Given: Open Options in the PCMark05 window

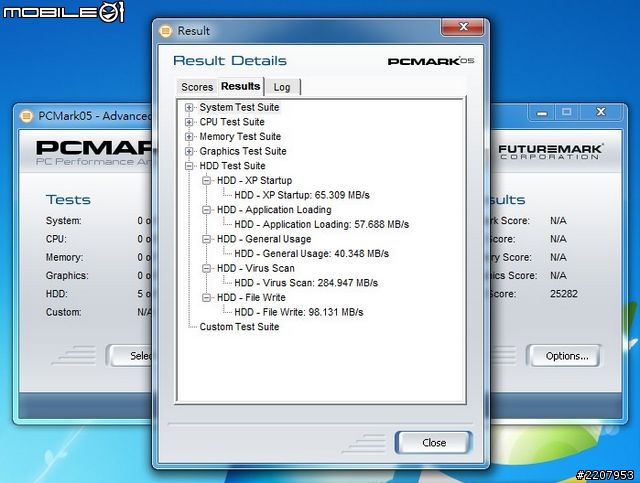Looking at the screenshot, I should coord(567,356).
